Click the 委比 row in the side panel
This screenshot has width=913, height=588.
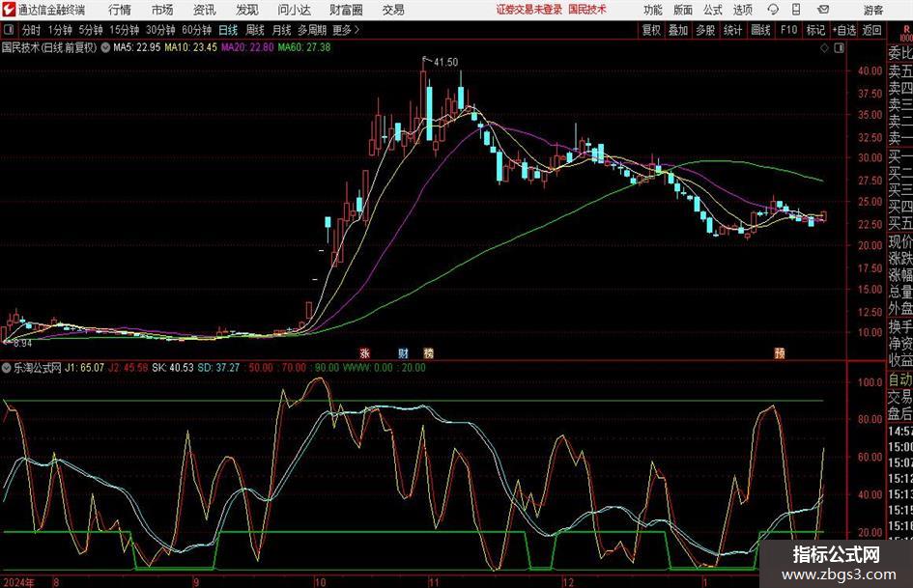(x=900, y=53)
